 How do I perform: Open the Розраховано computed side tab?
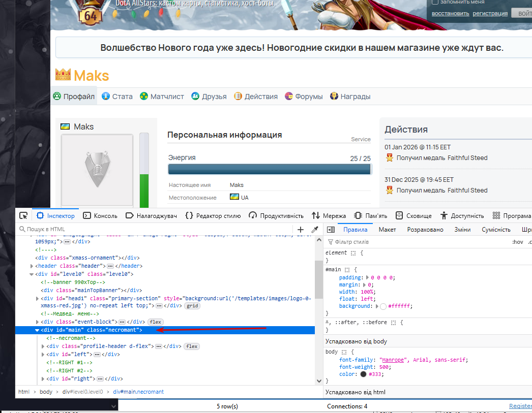click(x=425, y=230)
